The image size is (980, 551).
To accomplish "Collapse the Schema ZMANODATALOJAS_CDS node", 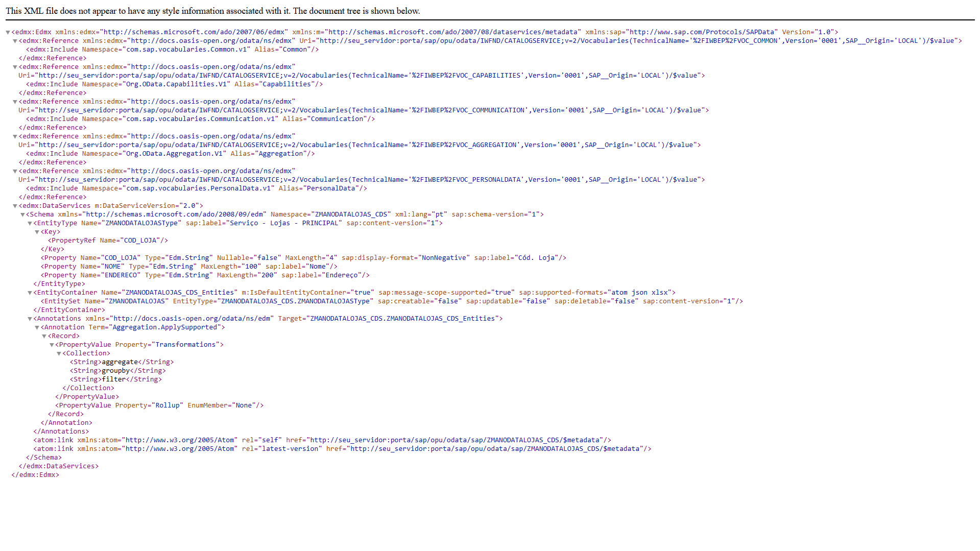I will click(x=22, y=214).
